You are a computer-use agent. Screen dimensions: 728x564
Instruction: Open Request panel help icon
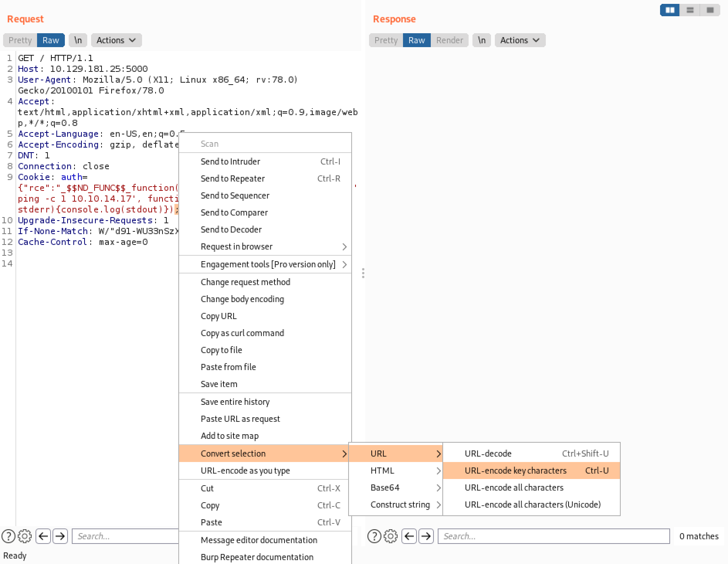(8, 536)
